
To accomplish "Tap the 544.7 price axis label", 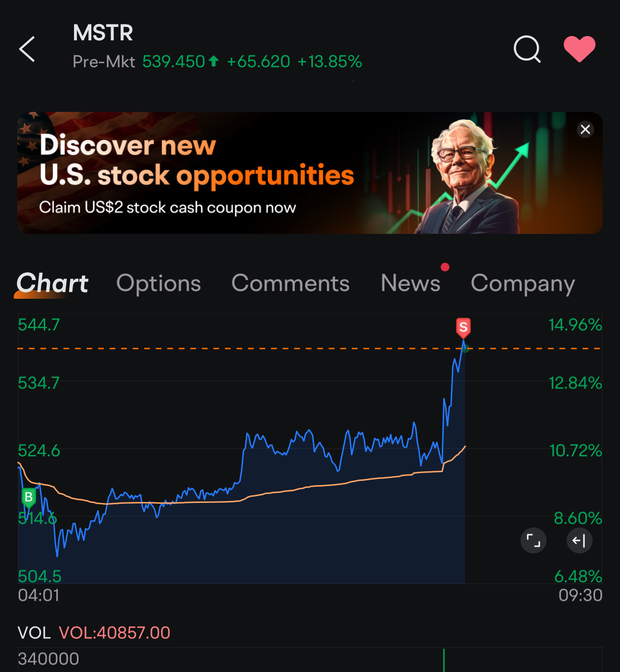I will [x=39, y=325].
